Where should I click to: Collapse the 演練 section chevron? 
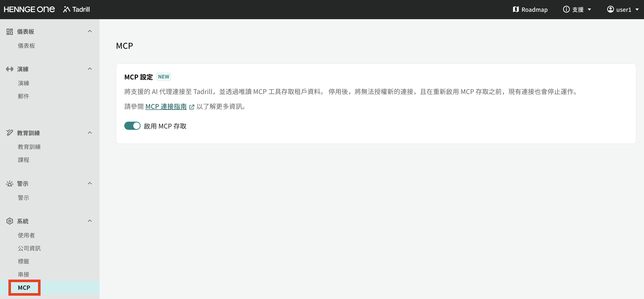pos(90,69)
